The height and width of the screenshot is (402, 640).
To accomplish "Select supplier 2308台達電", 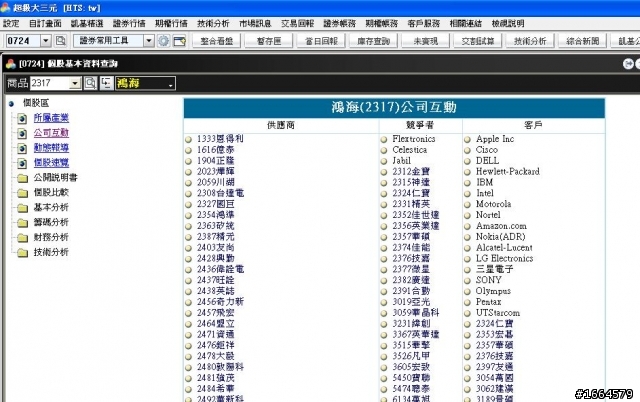I will pyautogui.click(x=220, y=193).
